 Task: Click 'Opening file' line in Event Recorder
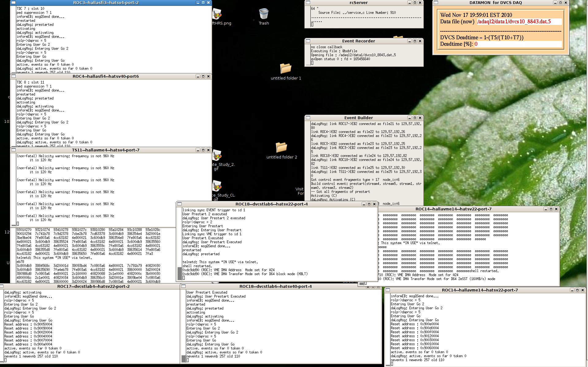coord(353,55)
